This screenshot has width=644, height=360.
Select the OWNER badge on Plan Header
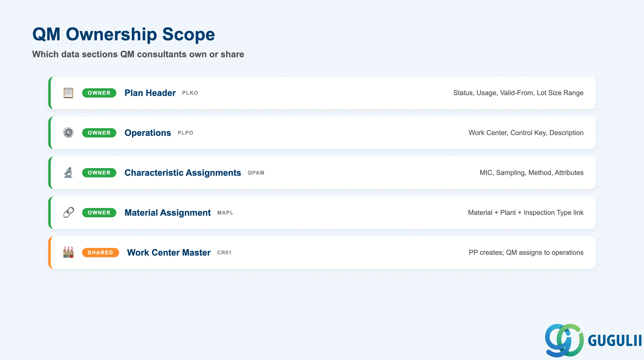pos(99,93)
